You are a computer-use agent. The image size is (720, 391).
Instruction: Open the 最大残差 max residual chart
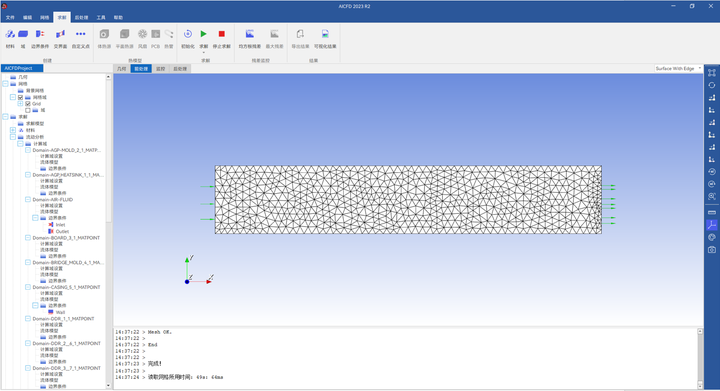tap(274, 34)
